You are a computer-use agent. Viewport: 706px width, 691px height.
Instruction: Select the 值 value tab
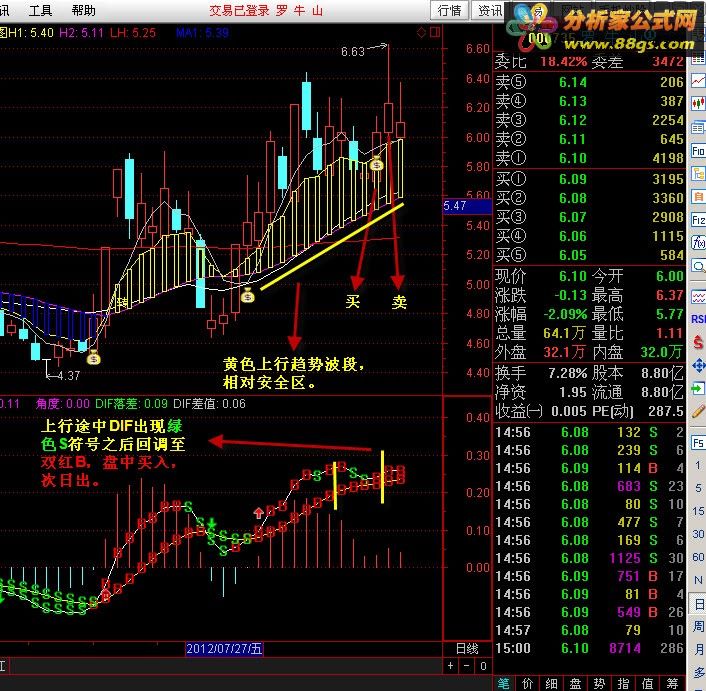pos(647,683)
